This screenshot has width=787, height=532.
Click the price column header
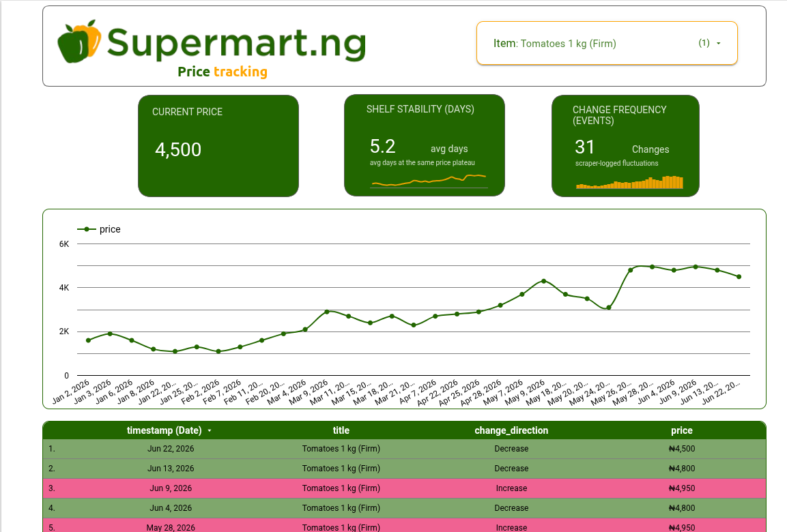tap(682, 430)
